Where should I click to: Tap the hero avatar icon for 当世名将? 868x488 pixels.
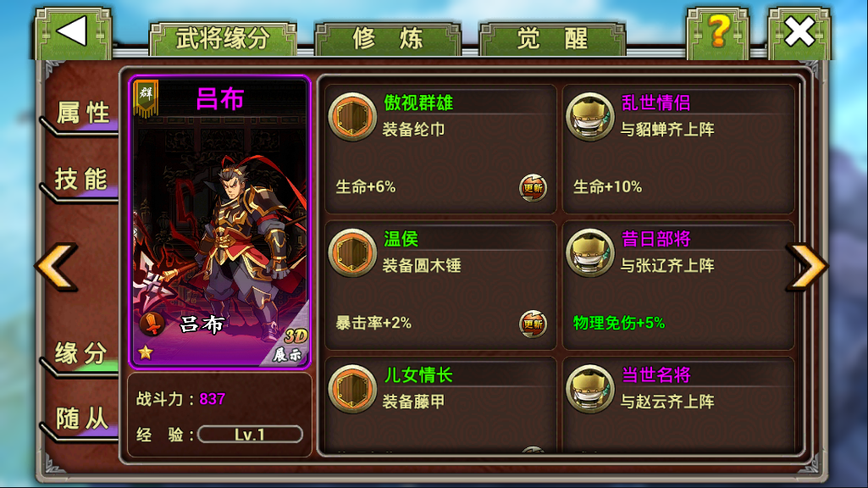pos(590,389)
